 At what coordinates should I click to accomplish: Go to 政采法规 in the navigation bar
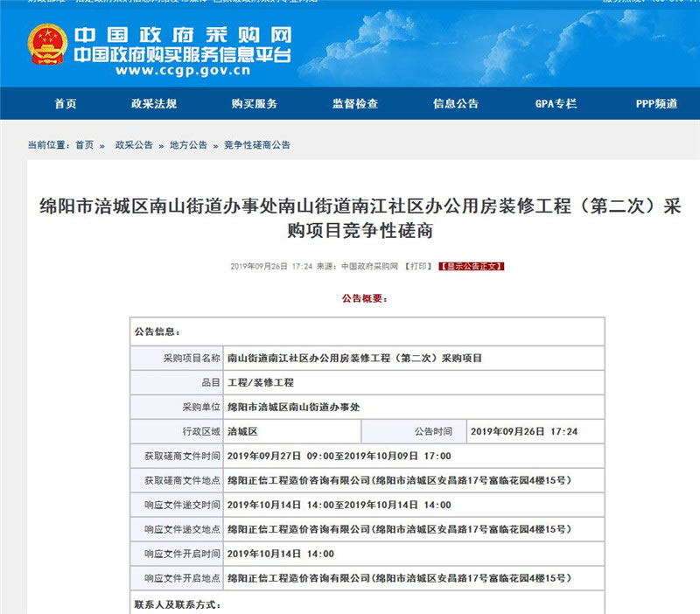tap(154, 104)
